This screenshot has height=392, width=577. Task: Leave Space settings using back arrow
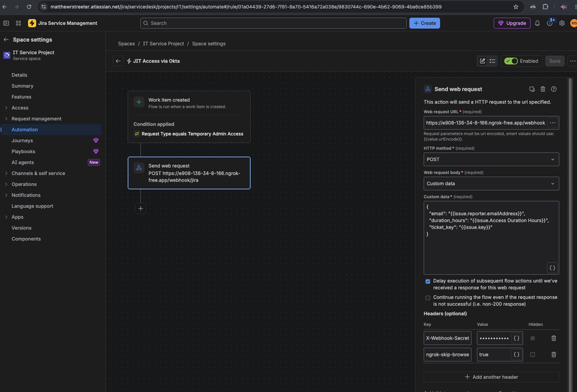tap(6, 40)
